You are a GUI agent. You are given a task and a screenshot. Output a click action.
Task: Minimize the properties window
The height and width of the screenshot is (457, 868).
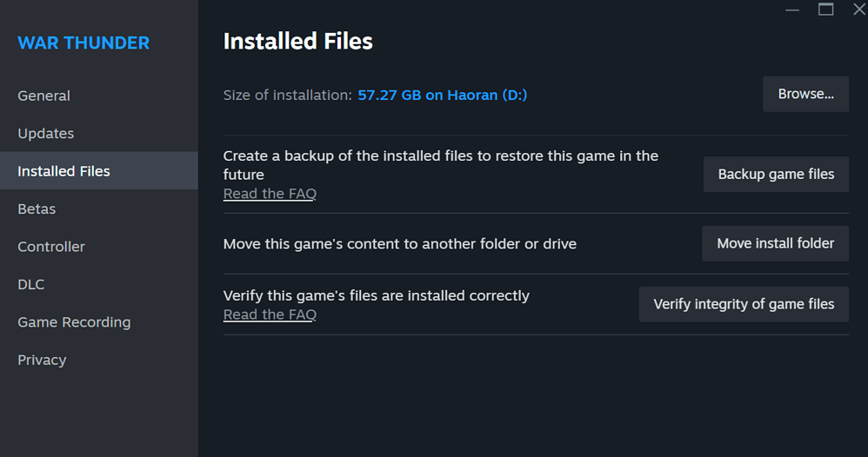[792, 10]
